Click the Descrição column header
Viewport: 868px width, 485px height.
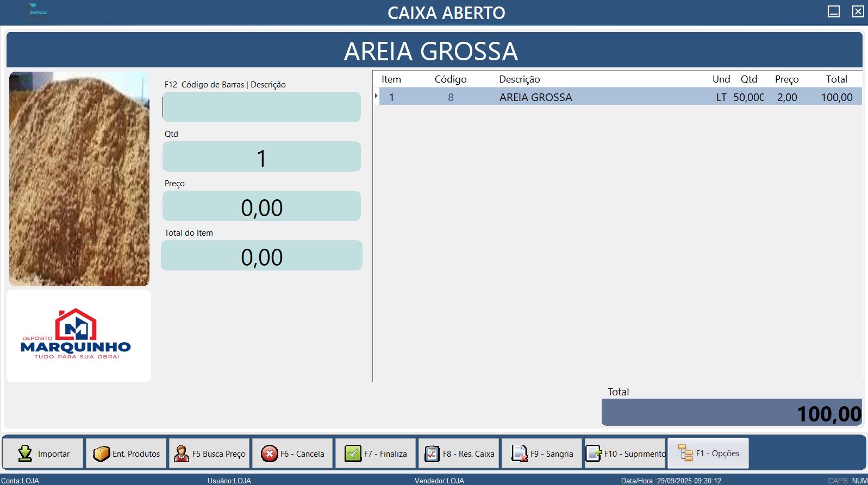click(519, 79)
